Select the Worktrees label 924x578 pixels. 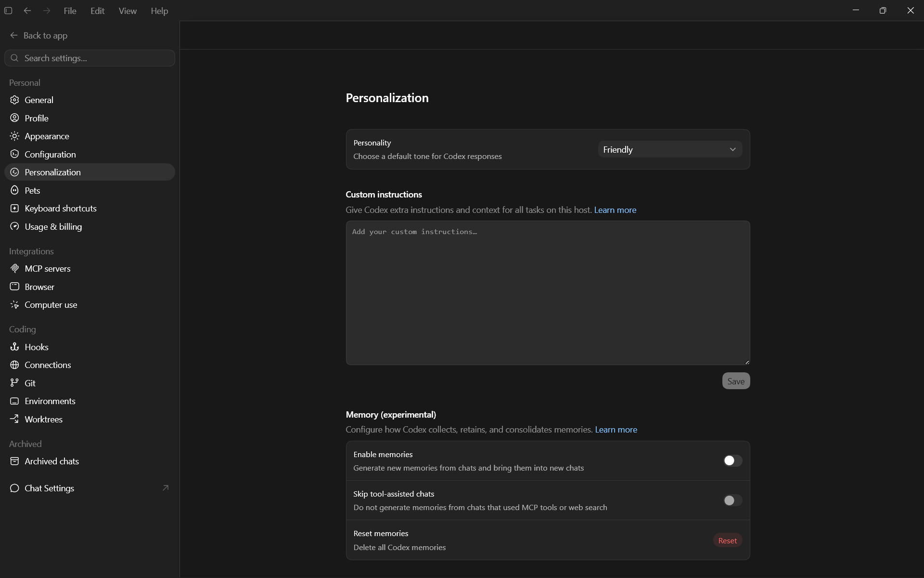pyautogui.click(x=43, y=419)
